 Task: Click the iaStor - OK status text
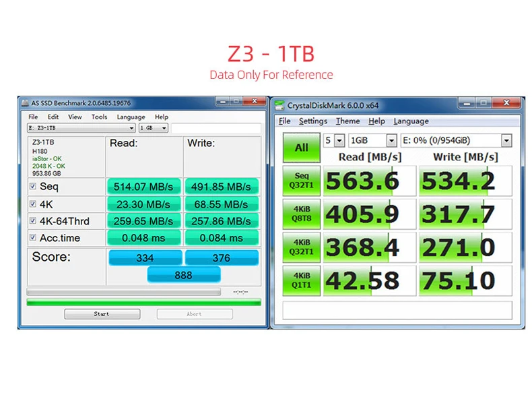[x=47, y=158]
